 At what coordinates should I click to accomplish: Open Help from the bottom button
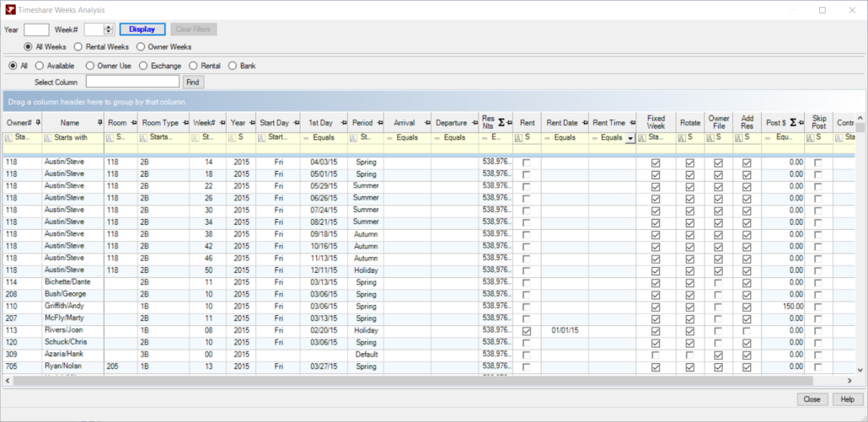click(848, 399)
